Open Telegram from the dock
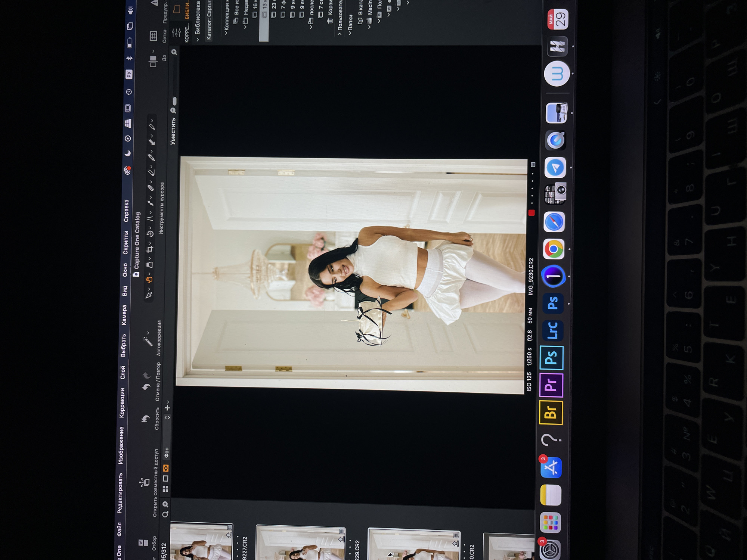Image resolution: width=747 pixels, height=560 pixels. (555, 168)
